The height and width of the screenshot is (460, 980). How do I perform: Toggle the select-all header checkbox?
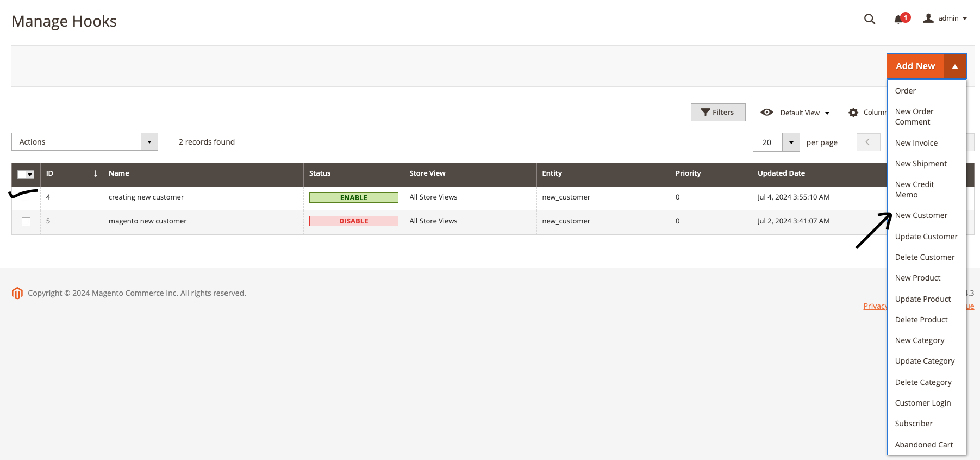22,175
